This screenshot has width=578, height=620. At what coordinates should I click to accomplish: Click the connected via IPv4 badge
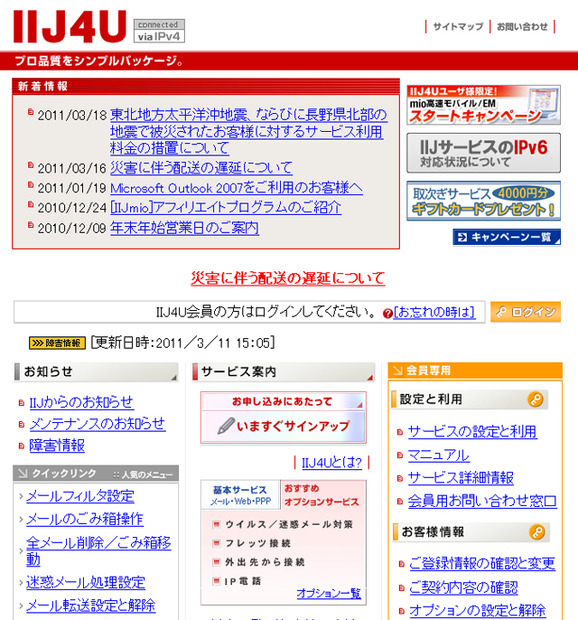(x=159, y=30)
